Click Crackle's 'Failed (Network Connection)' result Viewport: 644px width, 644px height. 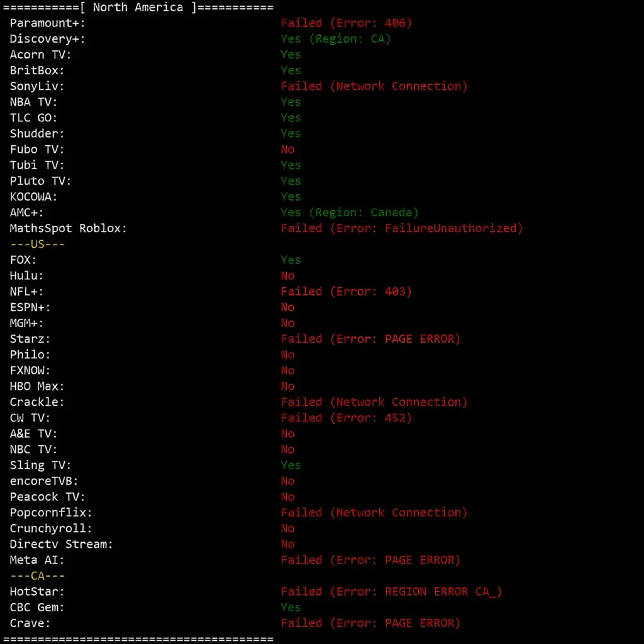pos(374,402)
